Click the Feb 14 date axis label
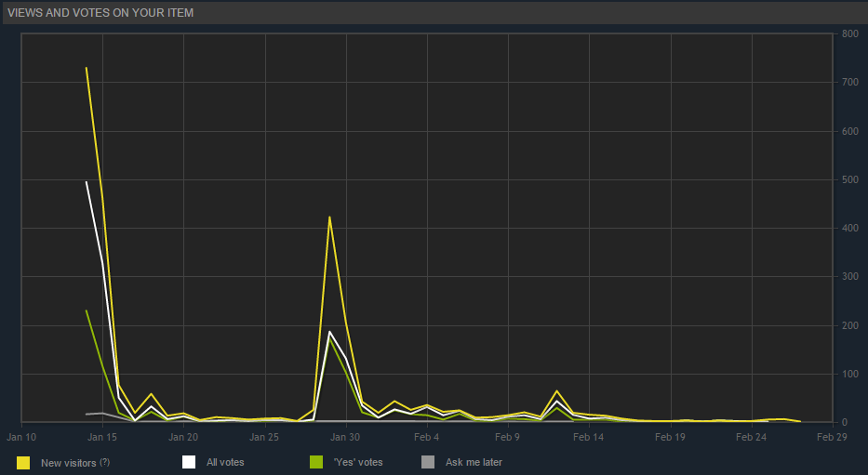The height and width of the screenshot is (475, 868). tap(589, 437)
